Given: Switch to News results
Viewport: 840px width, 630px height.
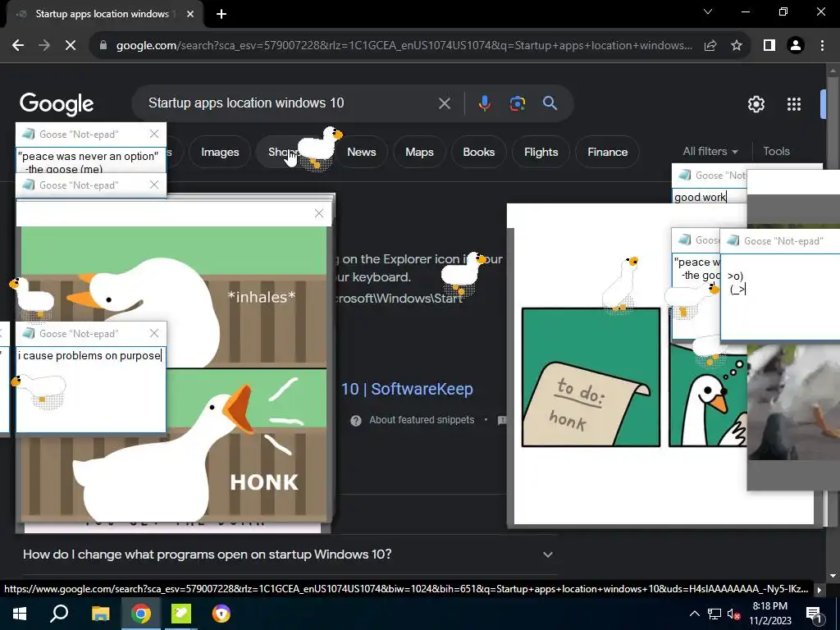Looking at the screenshot, I should [x=362, y=152].
